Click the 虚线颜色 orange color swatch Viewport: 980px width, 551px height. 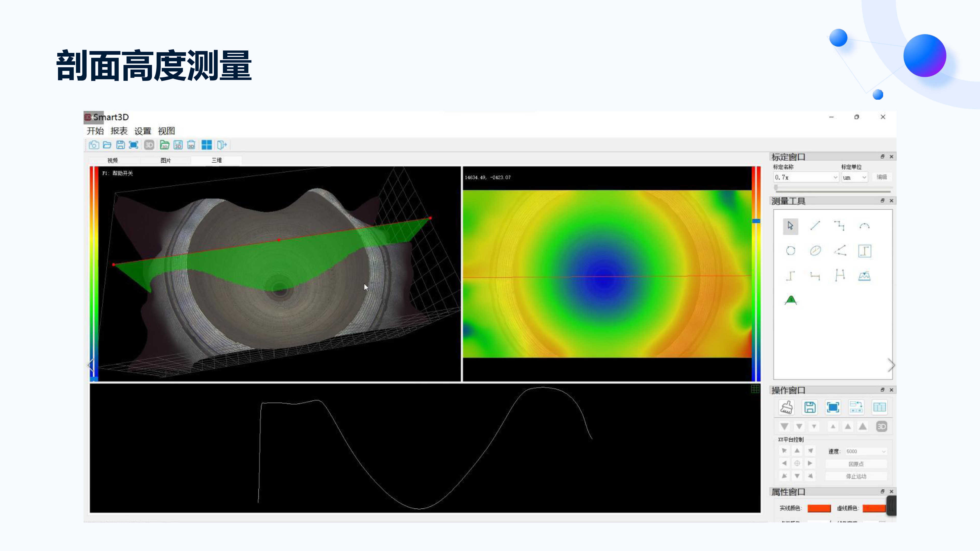[874, 508]
